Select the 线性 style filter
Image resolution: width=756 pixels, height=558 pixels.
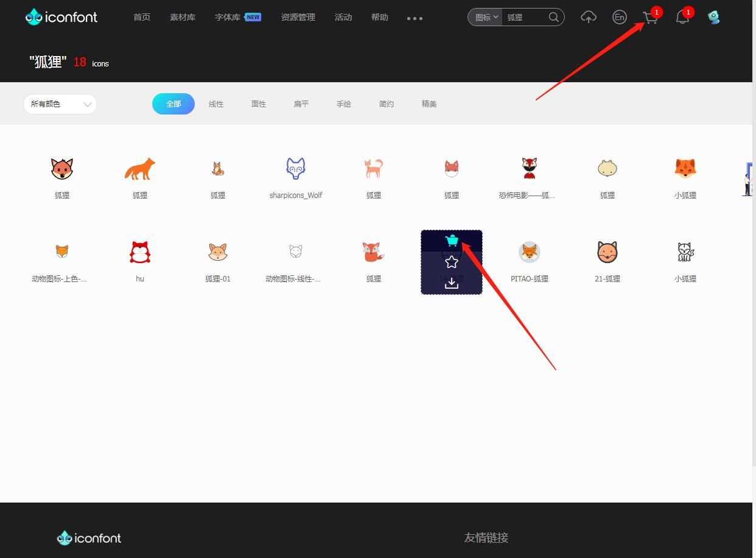pos(216,104)
